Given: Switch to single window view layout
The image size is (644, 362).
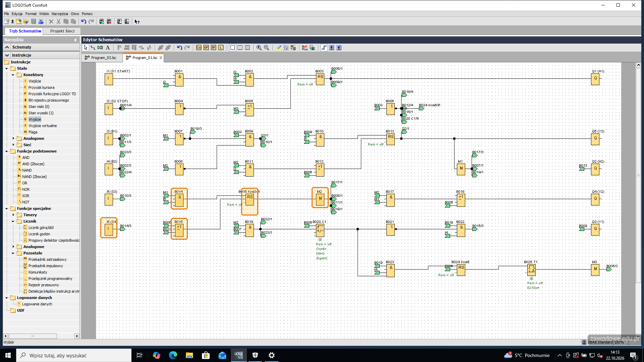Looking at the screenshot, I should click(232, 48).
